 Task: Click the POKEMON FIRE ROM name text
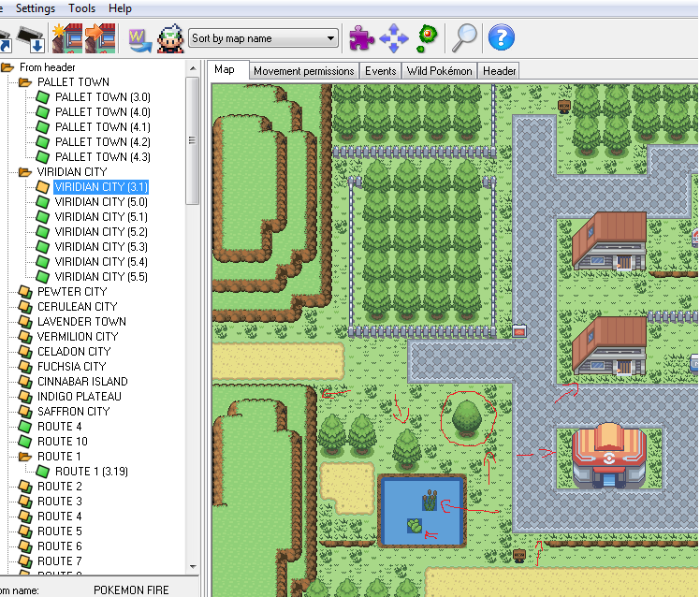point(131,590)
